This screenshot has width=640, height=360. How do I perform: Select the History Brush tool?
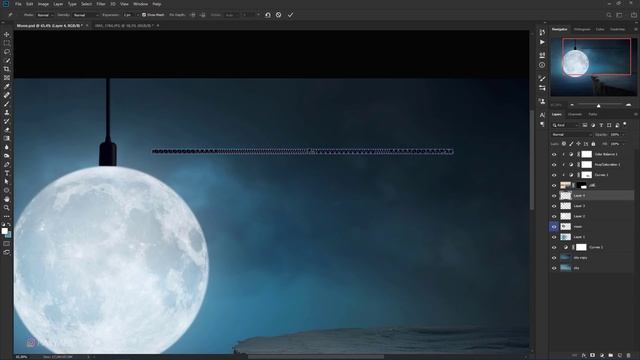pos(7,121)
